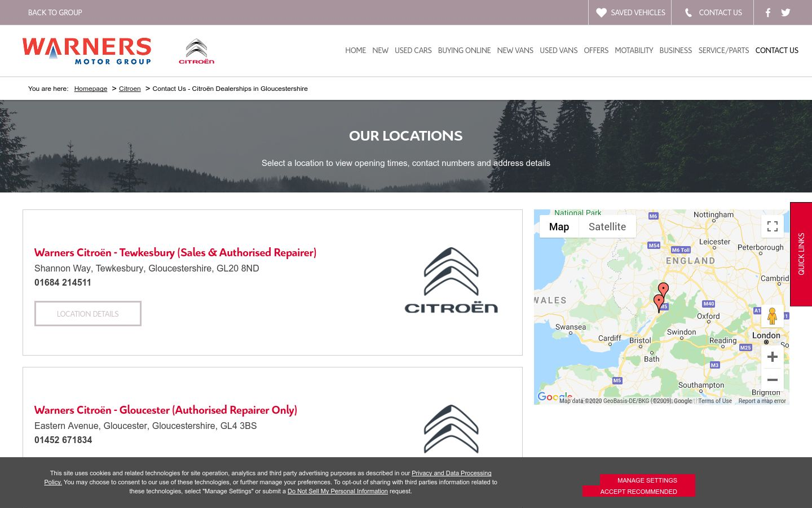Open SAVED VEHICLES text link
This screenshot has height=508, width=812.
pyautogui.click(x=638, y=12)
